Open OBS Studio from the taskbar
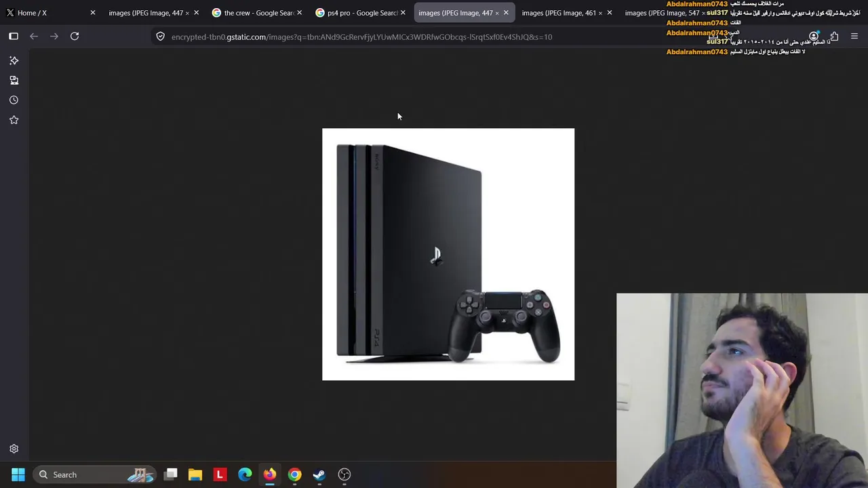This screenshot has width=868, height=488. click(344, 474)
